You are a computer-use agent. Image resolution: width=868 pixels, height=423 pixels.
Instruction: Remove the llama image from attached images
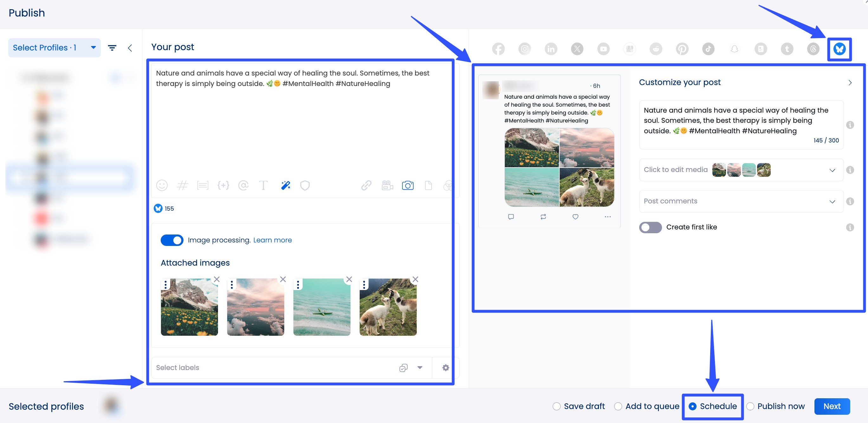415,279
